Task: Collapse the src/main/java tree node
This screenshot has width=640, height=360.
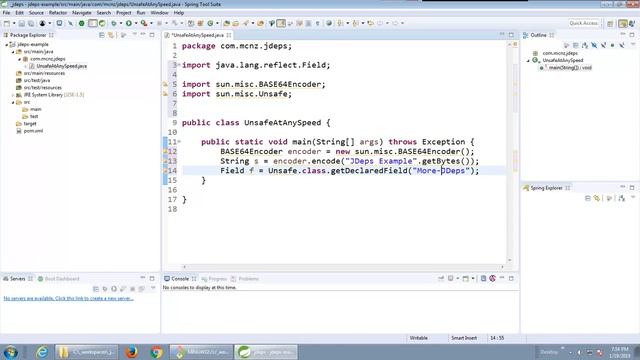Action: (x=13, y=52)
